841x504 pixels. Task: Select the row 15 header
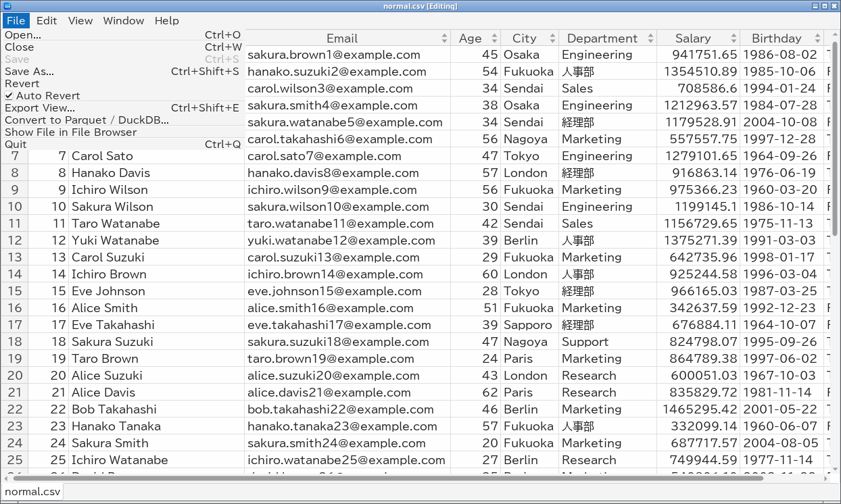tap(14, 291)
